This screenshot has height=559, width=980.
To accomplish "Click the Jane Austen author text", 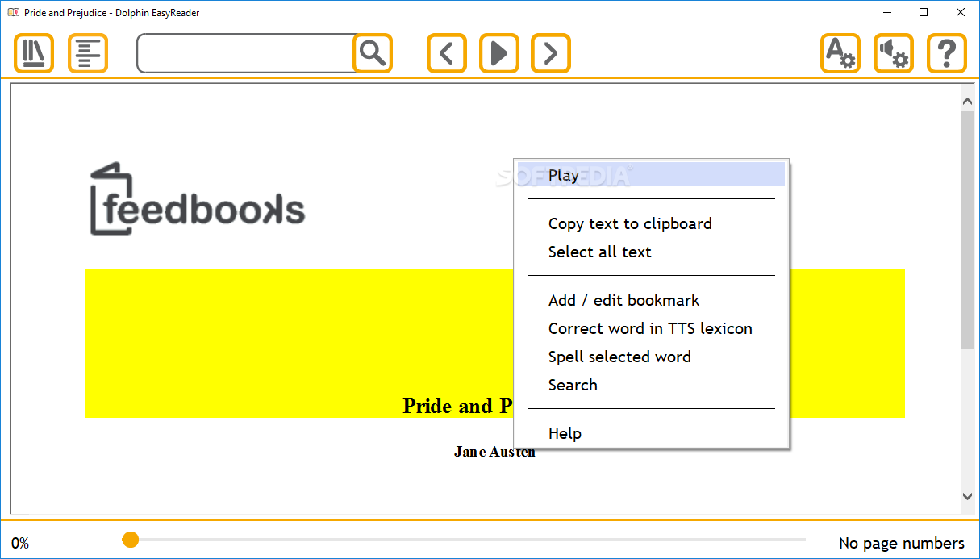I will (494, 452).
